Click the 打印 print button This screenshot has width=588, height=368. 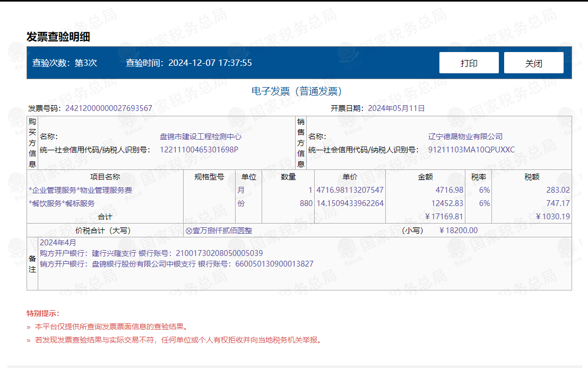pos(469,63)
